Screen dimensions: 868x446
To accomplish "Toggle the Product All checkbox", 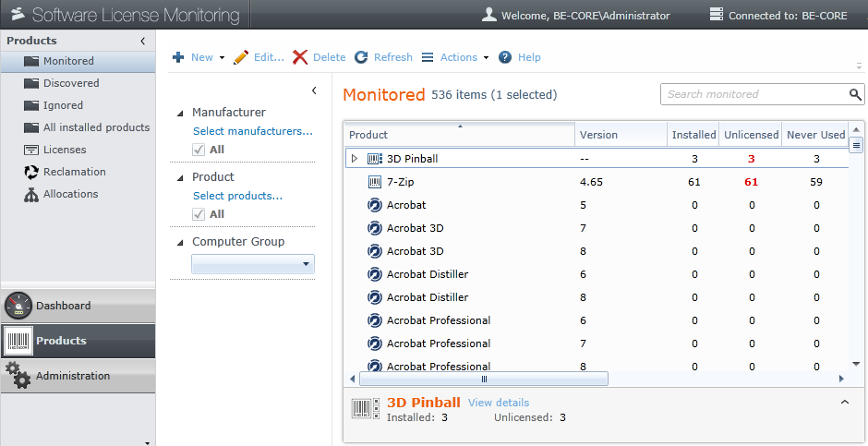I will (x=199, y=214).
